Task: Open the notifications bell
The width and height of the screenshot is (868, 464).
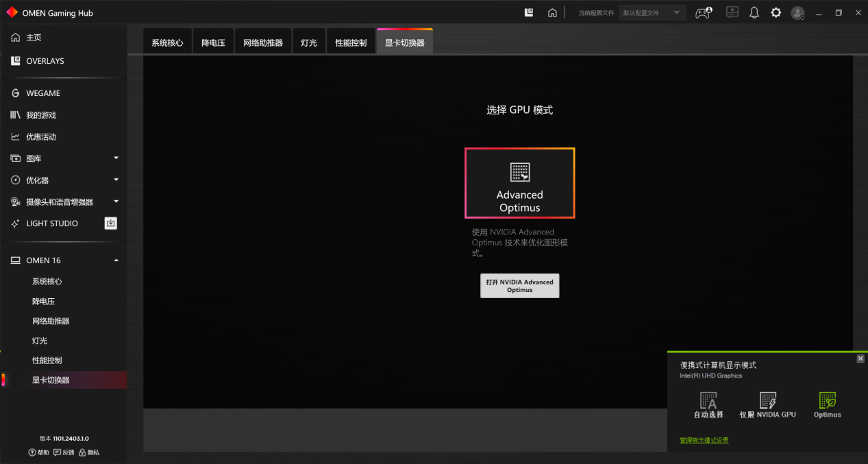Action: pos(754,13)
